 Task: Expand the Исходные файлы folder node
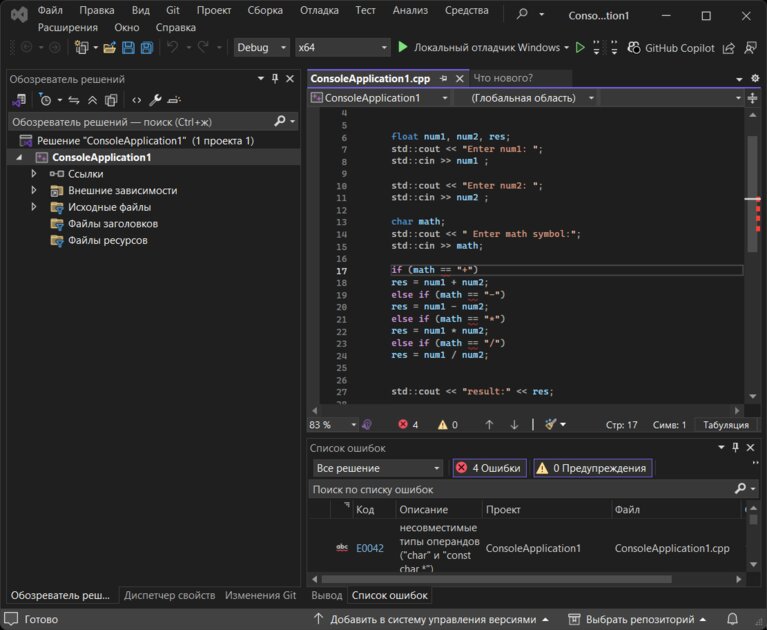[34, 207]
